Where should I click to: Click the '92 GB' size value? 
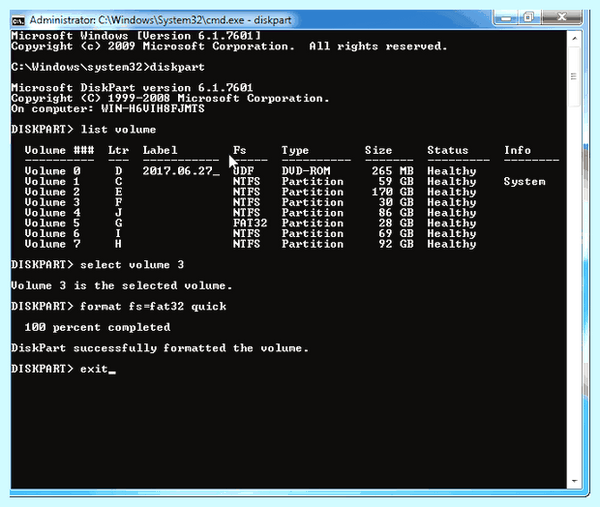(396, 244)
